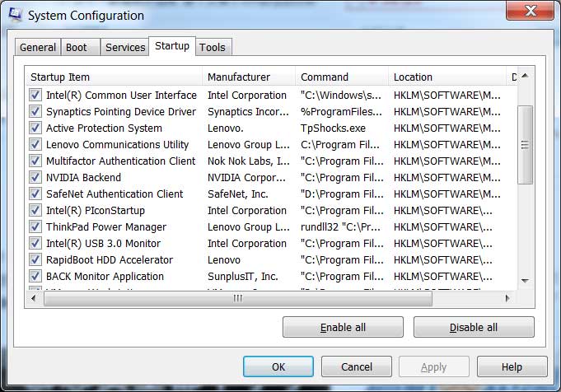Close the System Configuration window
Viewport: 561px width, 392px height.
530,11
